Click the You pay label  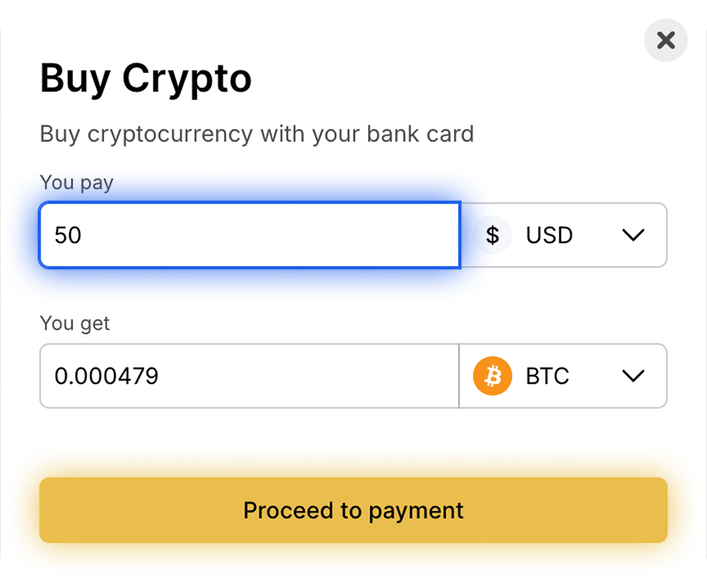tap(76, 183)
